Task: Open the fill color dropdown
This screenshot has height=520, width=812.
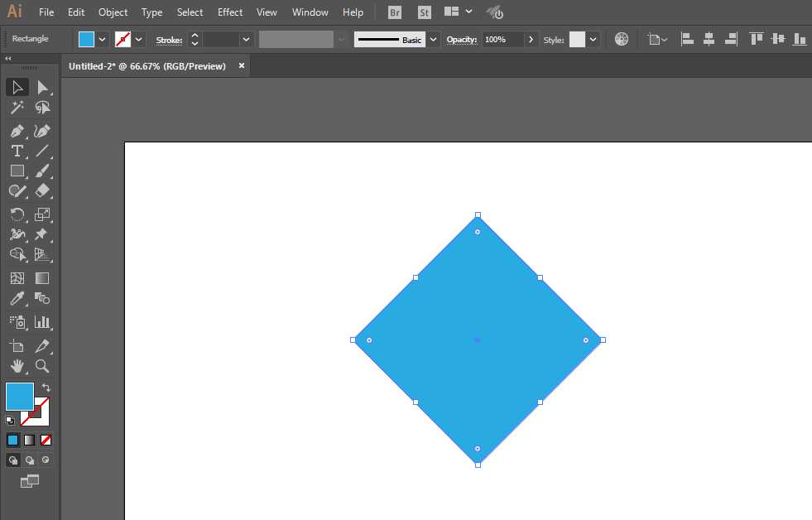Action: pyautogui.click(x=102, y=40)
